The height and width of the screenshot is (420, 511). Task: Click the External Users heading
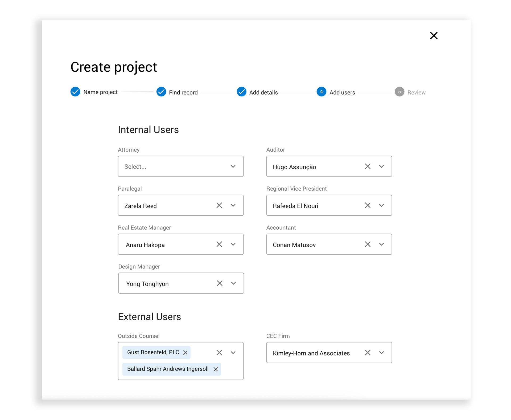point(149,317)
